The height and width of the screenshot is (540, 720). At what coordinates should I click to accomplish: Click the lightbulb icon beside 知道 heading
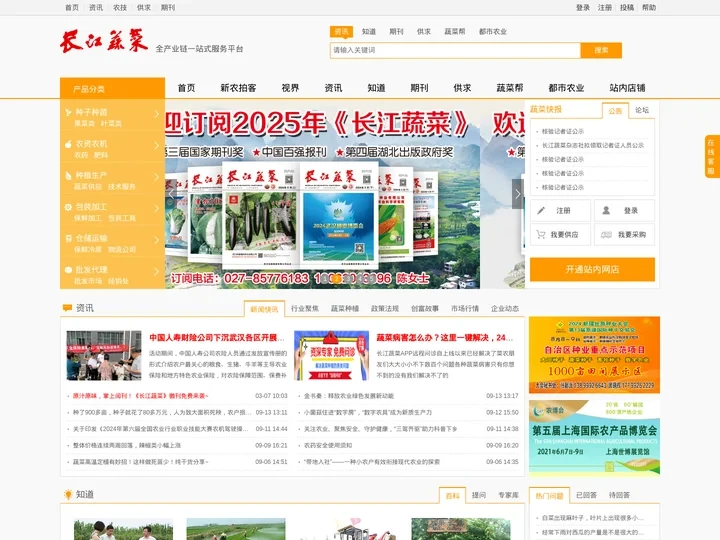click(68, 494)
